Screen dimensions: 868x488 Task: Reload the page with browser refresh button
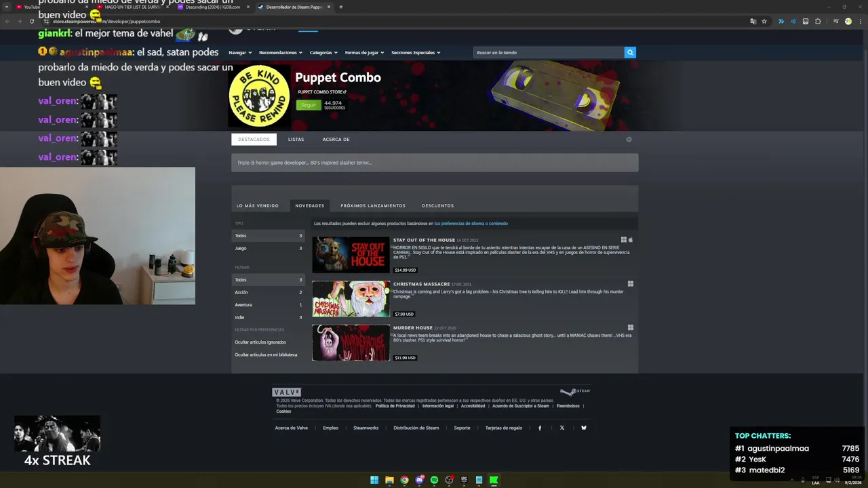click(31, 21)
